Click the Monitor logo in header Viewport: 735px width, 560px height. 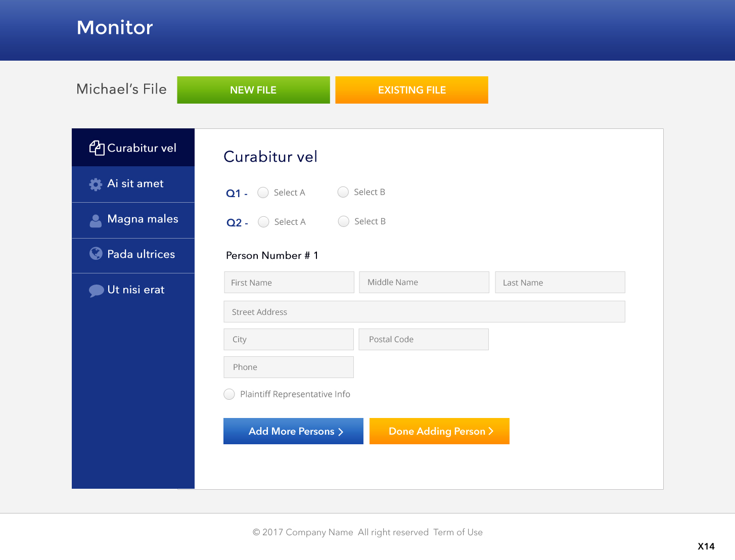point(115,27)
